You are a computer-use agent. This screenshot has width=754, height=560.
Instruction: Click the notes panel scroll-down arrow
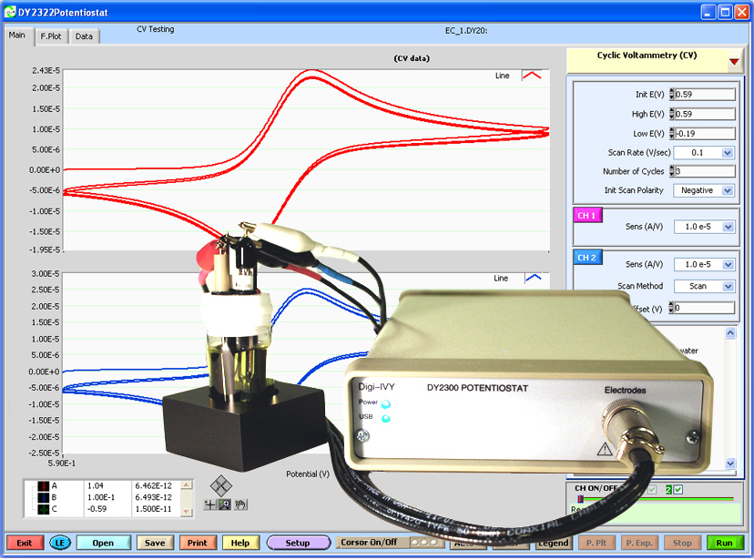tap(730, 463)
